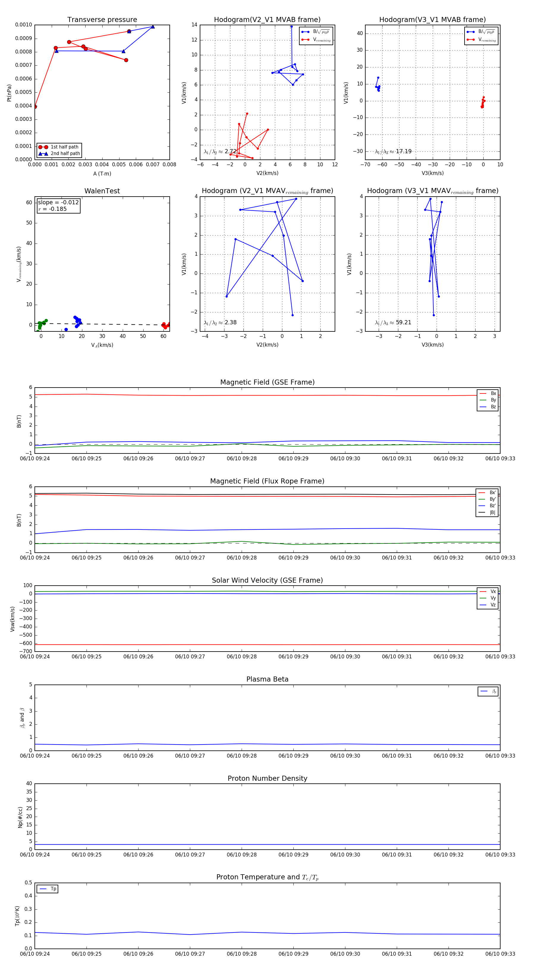This screenshot has width=535, height=980.
Task: Click the 'Magnetic Field (GSE Frame)' title
Action: pyautogui.click(x=267, y=382)
